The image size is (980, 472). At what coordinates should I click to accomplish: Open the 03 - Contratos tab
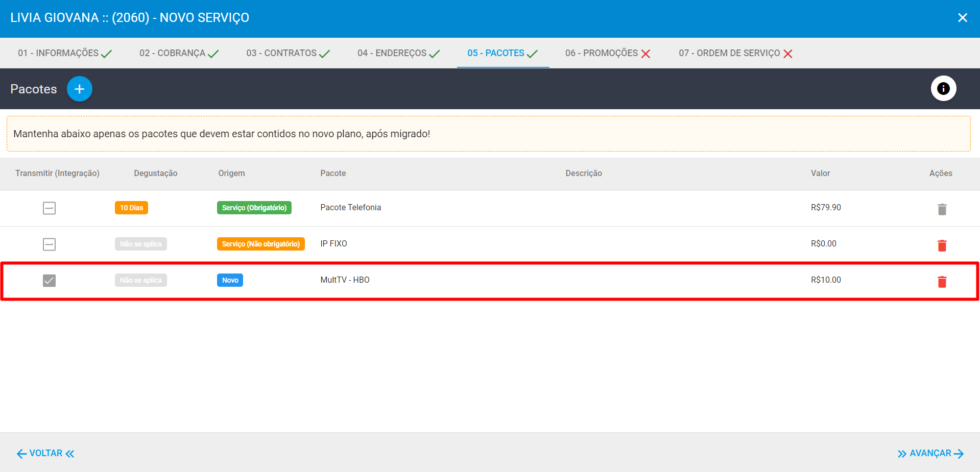coord(288,53)
